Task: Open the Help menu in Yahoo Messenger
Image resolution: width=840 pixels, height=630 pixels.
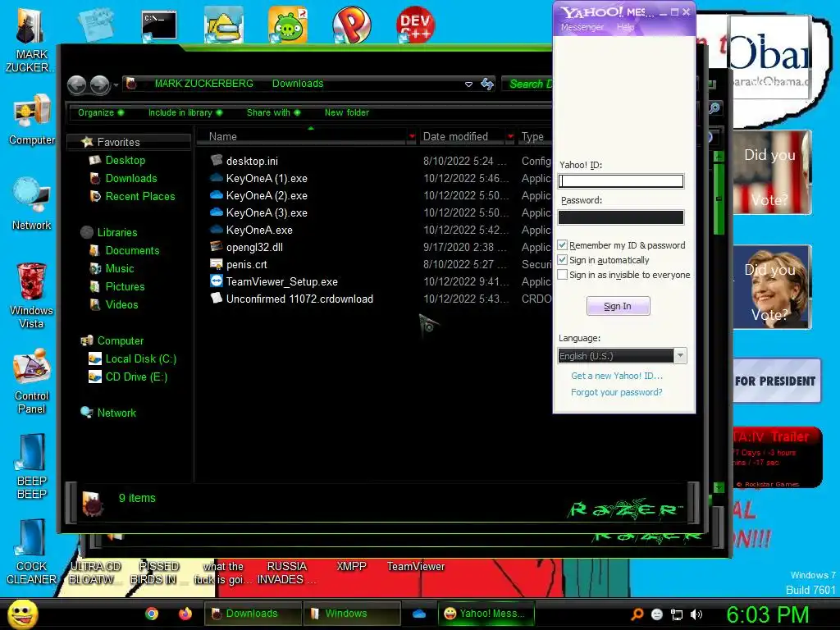Action: [x=625, y=27]
